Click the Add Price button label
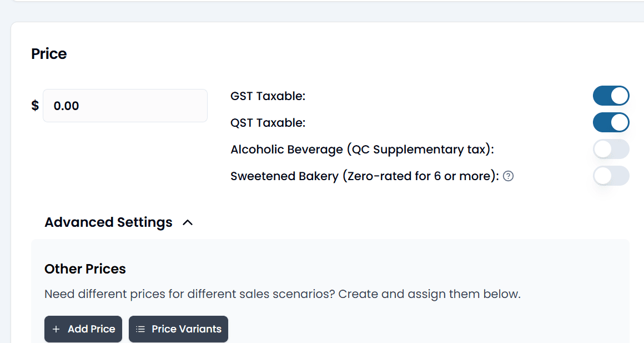Screen dimensions: 644x343 pyautogui.click(x=91, y=329)
